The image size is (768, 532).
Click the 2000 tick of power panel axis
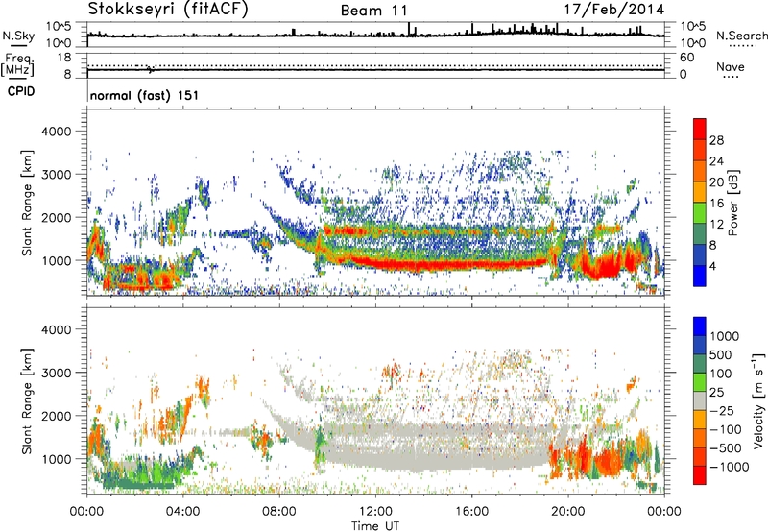(x=56, y=217)
